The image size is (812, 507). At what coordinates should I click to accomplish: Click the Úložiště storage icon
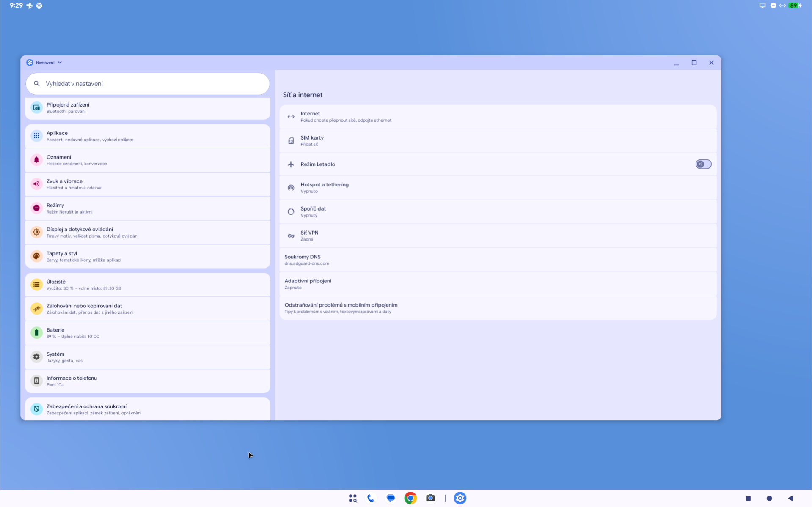point(36,285)
